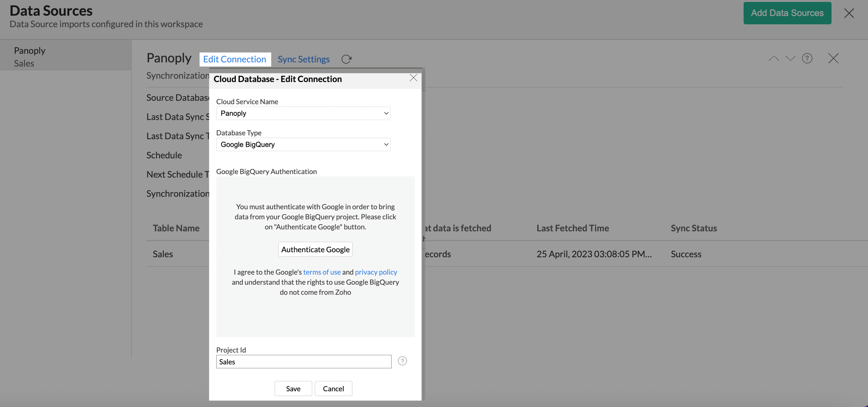
Task: Open help for the Panoply connection
Action: 807,58
